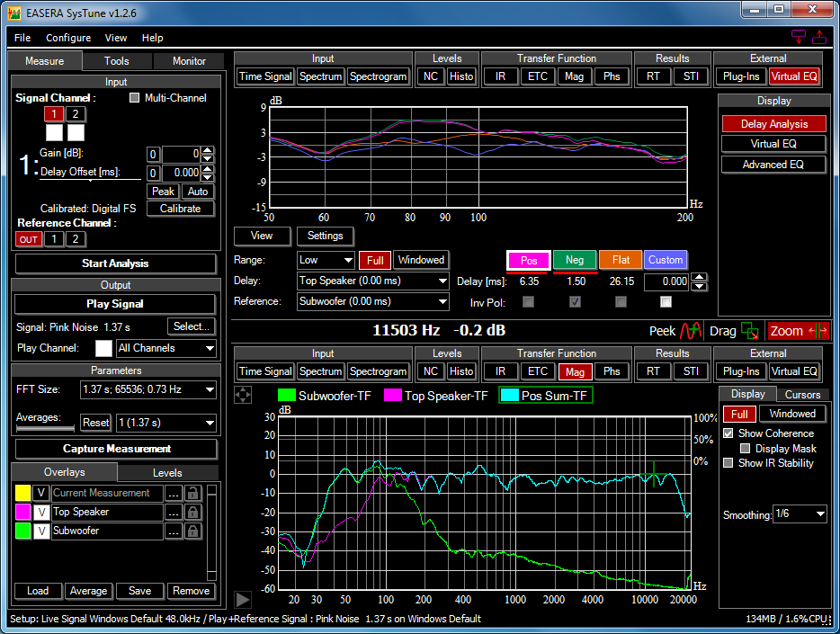Image resolution: width=840 pixels, height=634 pixels.
Task: Enable the Show IR Stability checkbox
Action: tap(728, 463)
